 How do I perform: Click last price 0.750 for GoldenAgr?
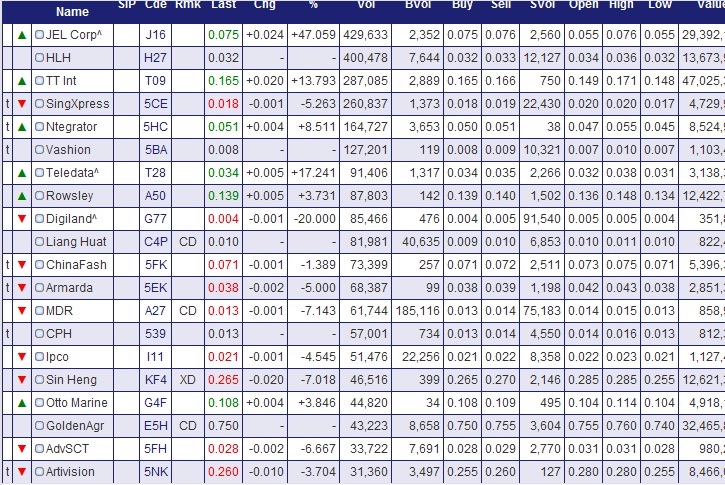(223, 426)
